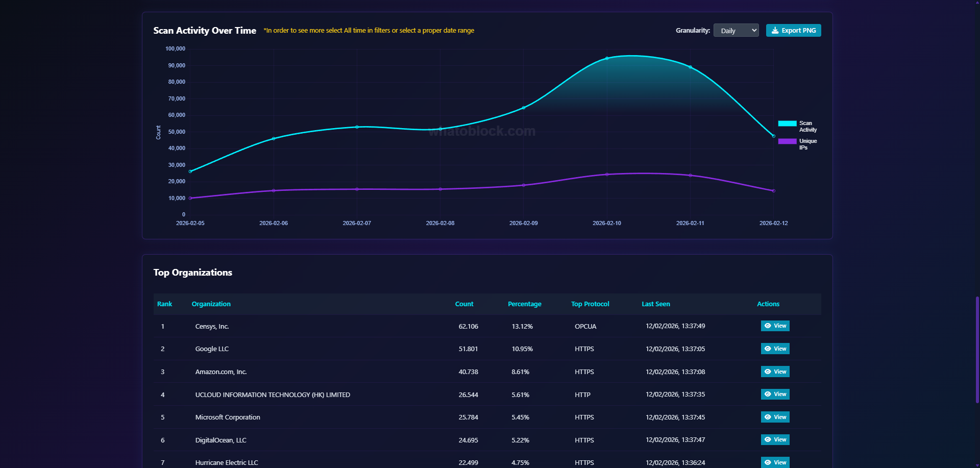
Task: Click the Top Organizations heading
Action: click(x=193, y=273)
